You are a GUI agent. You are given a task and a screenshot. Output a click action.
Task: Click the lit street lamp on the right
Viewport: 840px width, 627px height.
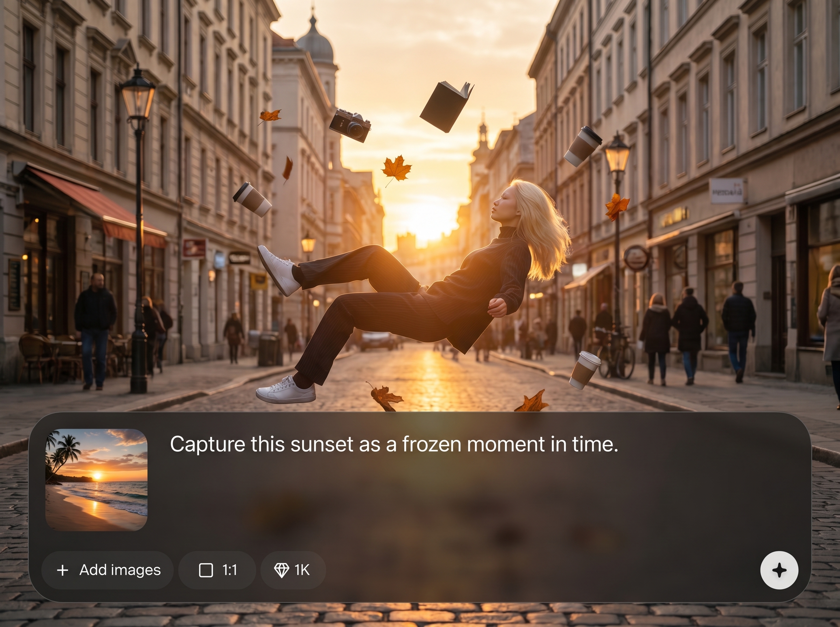click(x=617, y=154)
